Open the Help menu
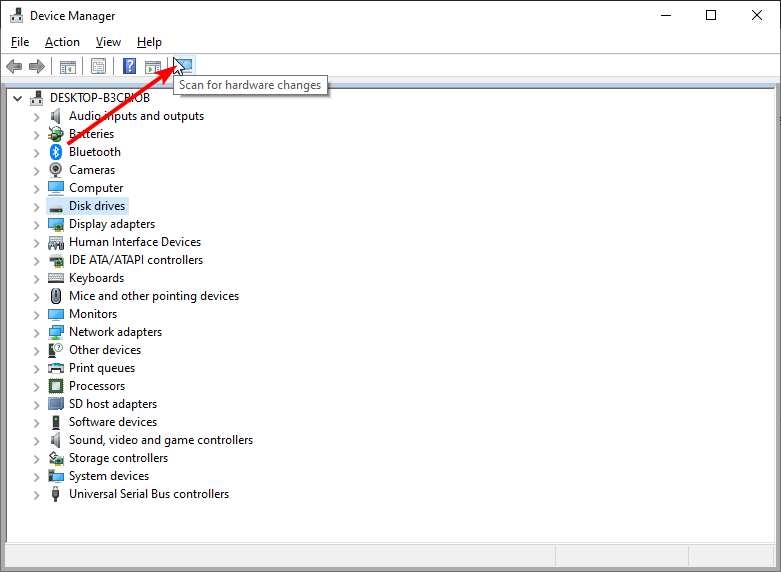 [x=149, y=42]
